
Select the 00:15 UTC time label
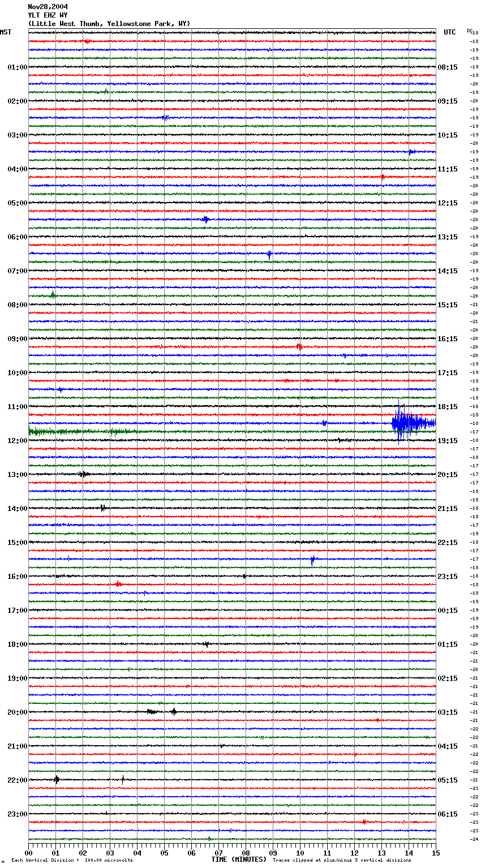pyautogui.click(x=448, y=611)
